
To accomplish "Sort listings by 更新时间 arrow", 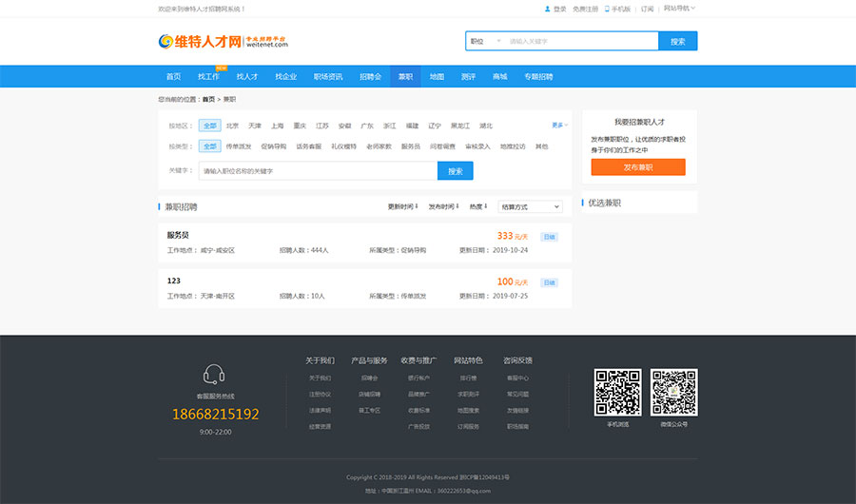I will 417,206.
